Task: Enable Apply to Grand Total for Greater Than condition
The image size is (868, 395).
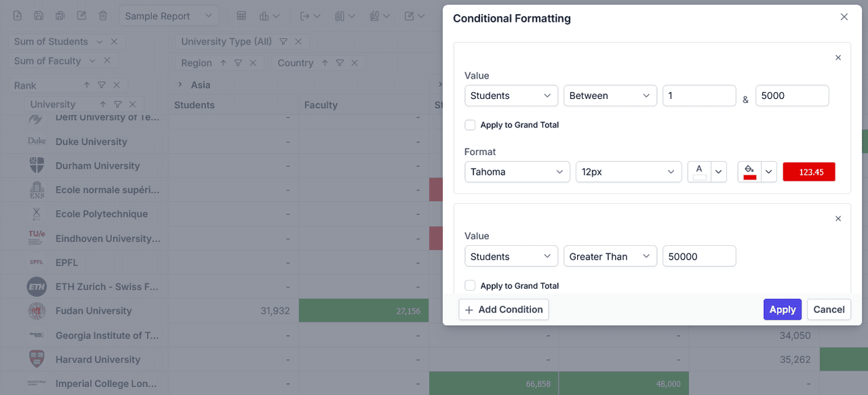Action: tap(470, 286)
